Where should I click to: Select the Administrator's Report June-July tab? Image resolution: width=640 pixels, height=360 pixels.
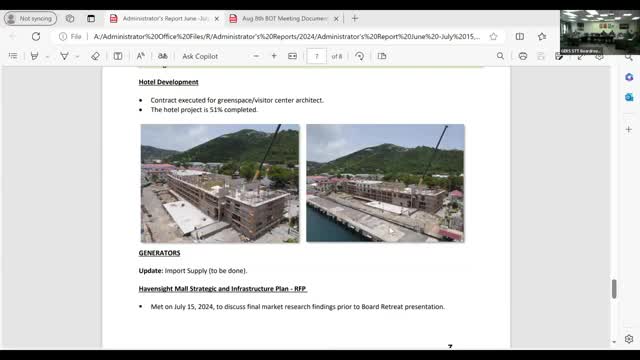(x=165, y=18)
